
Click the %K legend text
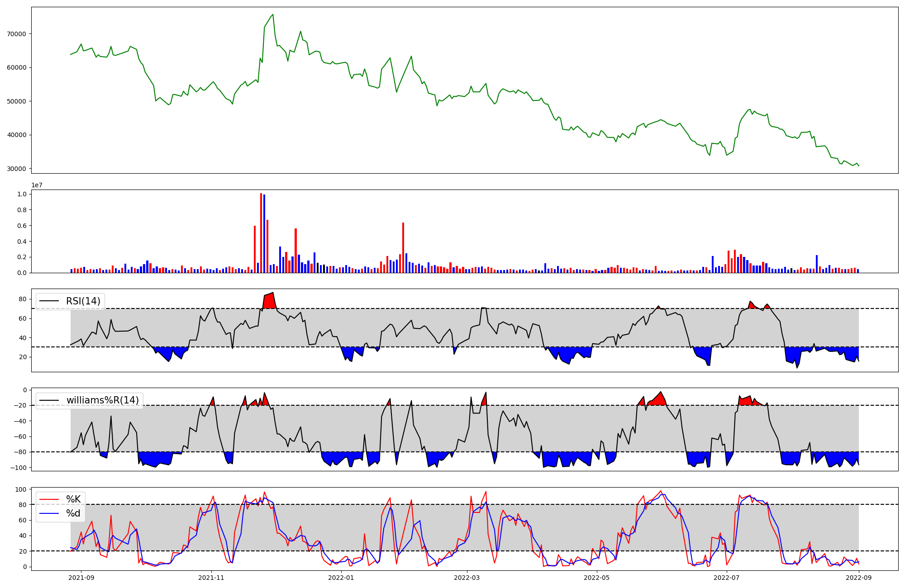tap(73, 499)
